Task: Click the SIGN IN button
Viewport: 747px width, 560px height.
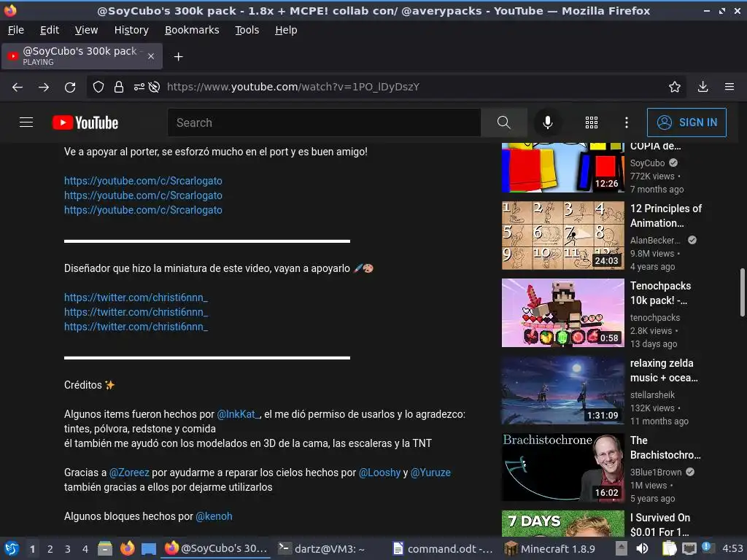Action: pyautogui.click(x=686, y=122)
